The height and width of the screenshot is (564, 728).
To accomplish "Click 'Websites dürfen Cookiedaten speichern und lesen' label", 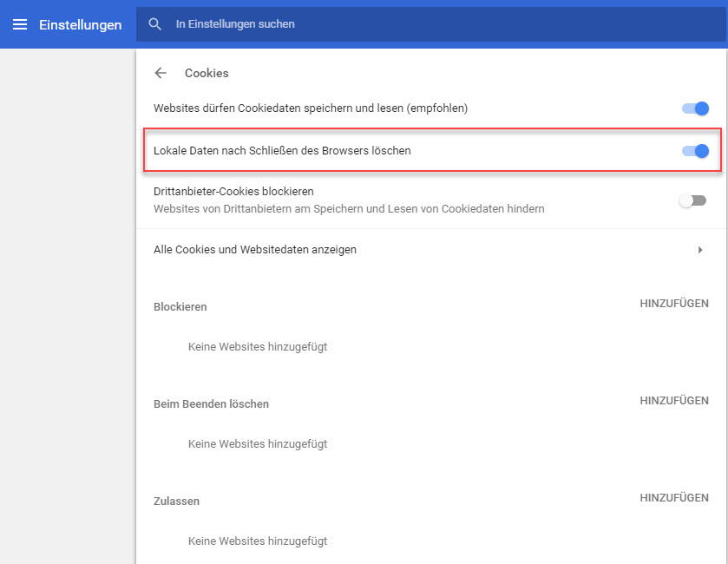I will coord(311,108).
